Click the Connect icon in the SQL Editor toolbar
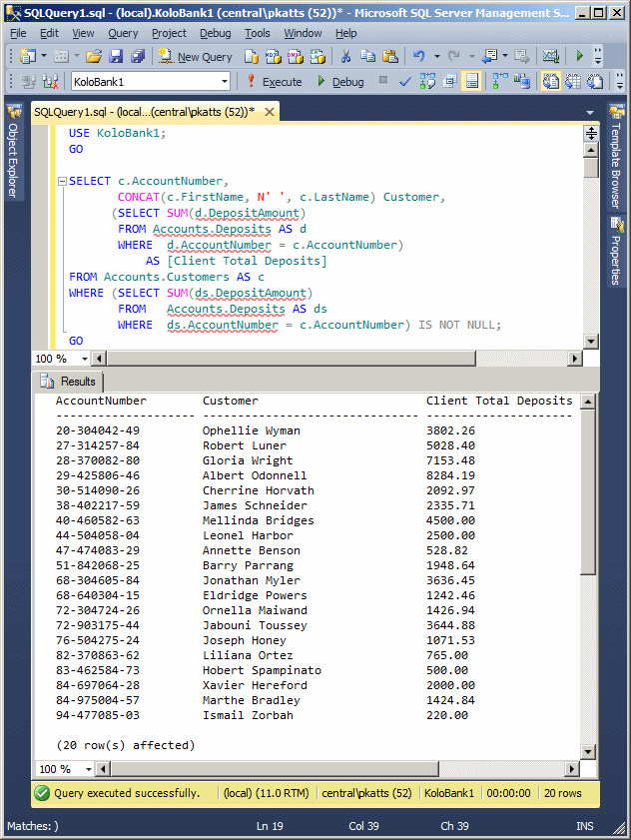The width and height of the screenshot is (631, 840). point(28,82)
